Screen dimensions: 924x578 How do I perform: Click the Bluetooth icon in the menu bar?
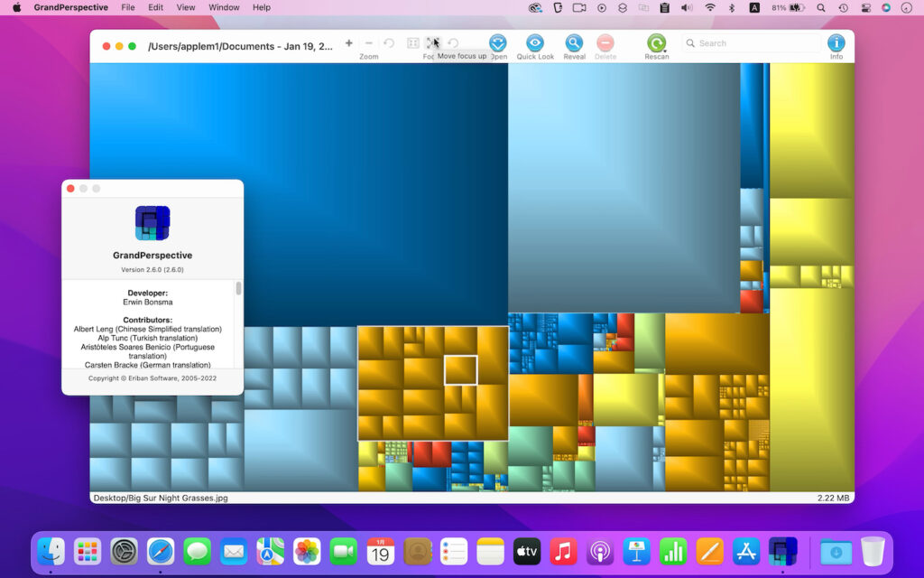(x=732, y=7)
